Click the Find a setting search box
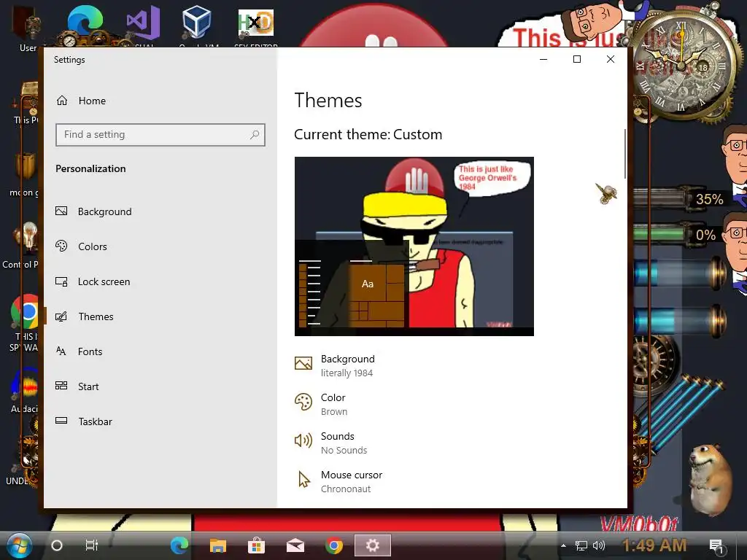 coord(160,135)
